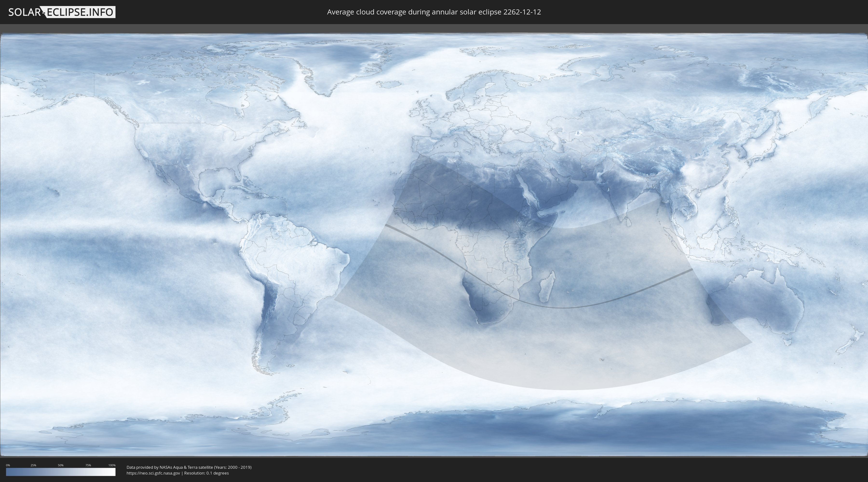This screenshot has height=482, width=868.
Task: Click the SOLAR-ECLIPSE.INFO logo
Action: point(62,12)
